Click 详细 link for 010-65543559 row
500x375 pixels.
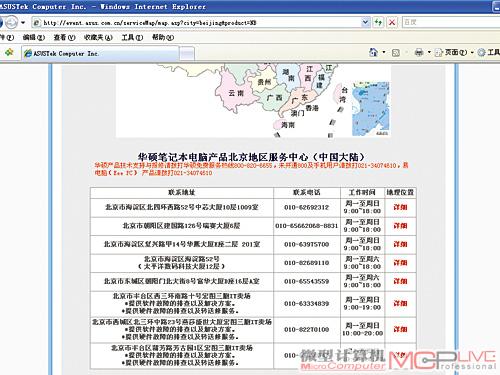[x=400, y=281]
